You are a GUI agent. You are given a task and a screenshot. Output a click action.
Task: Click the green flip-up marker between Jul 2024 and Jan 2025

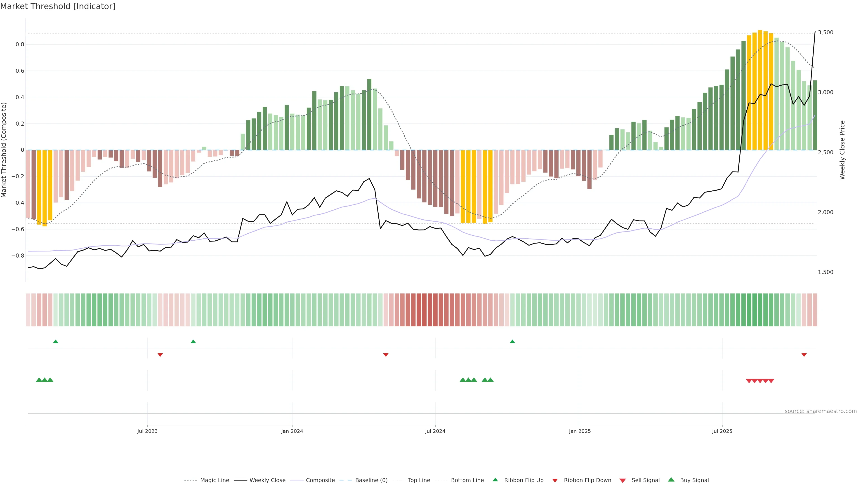click(x=512, y=342)
